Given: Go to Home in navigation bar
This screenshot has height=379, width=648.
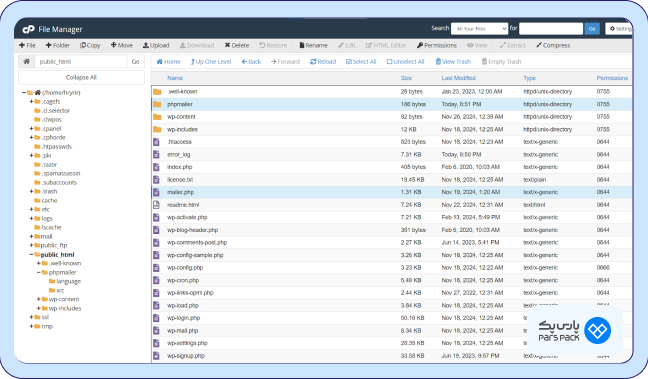Looking at the screenshot, I should tap(168, 62).
